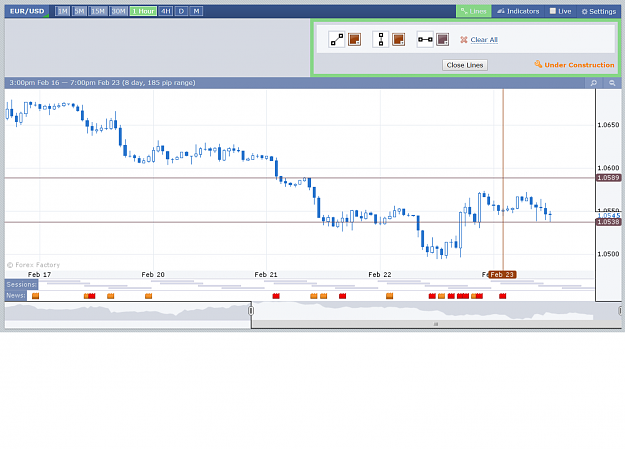Select the vertical line drawing tool
The width and height of the screenshot is (625, 449).
point(381,39)
